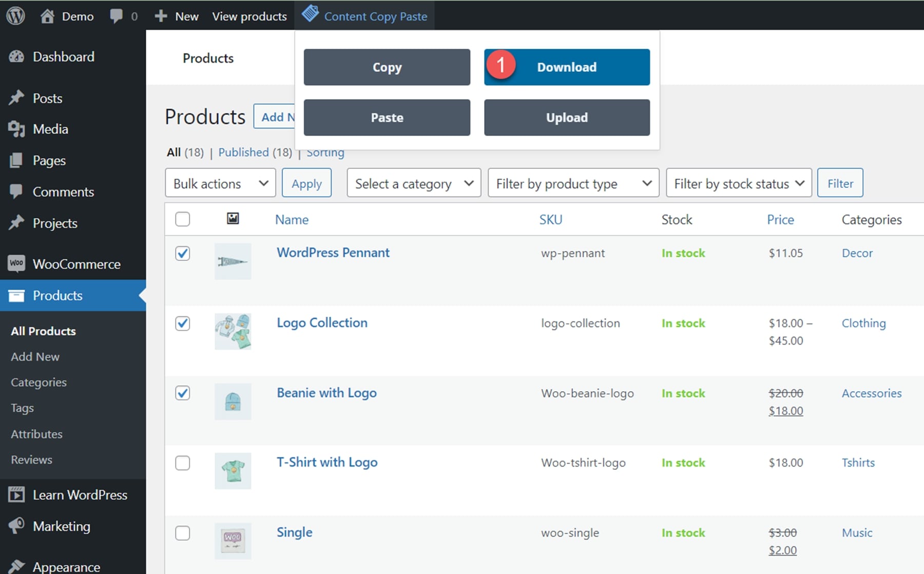
Task: Open the WooCommerce menu icon
Action: 16,264
